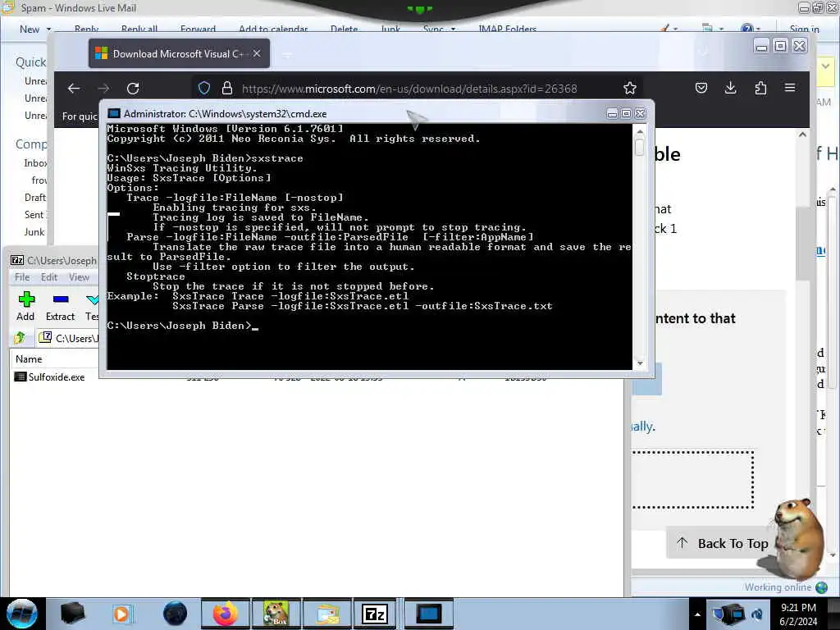The image size is (840, 630).
Task: Open the black cube taskbar icon
Action: 72,614
